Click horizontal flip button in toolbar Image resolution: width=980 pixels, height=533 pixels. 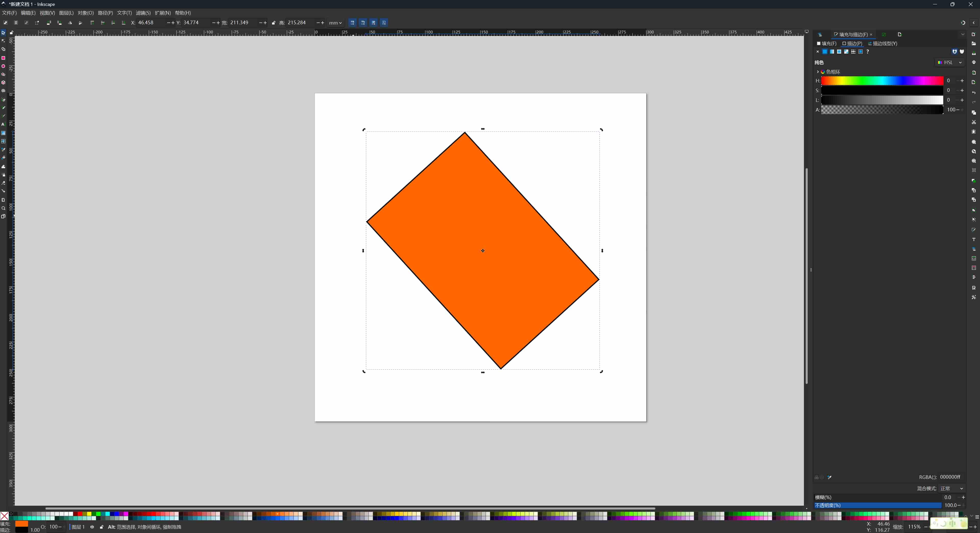pos(70,22)
